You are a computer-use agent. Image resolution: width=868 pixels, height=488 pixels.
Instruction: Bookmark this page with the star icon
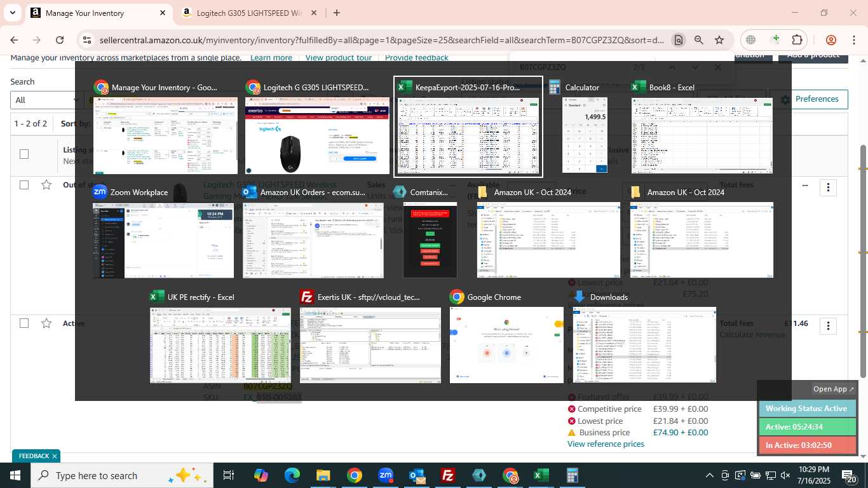(719, 40)
